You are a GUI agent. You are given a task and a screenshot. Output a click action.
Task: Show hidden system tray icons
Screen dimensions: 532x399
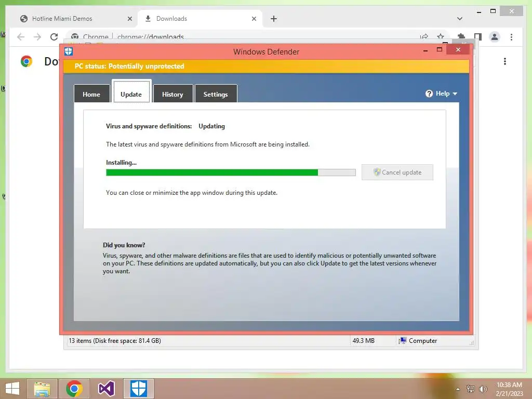[458, 389]
